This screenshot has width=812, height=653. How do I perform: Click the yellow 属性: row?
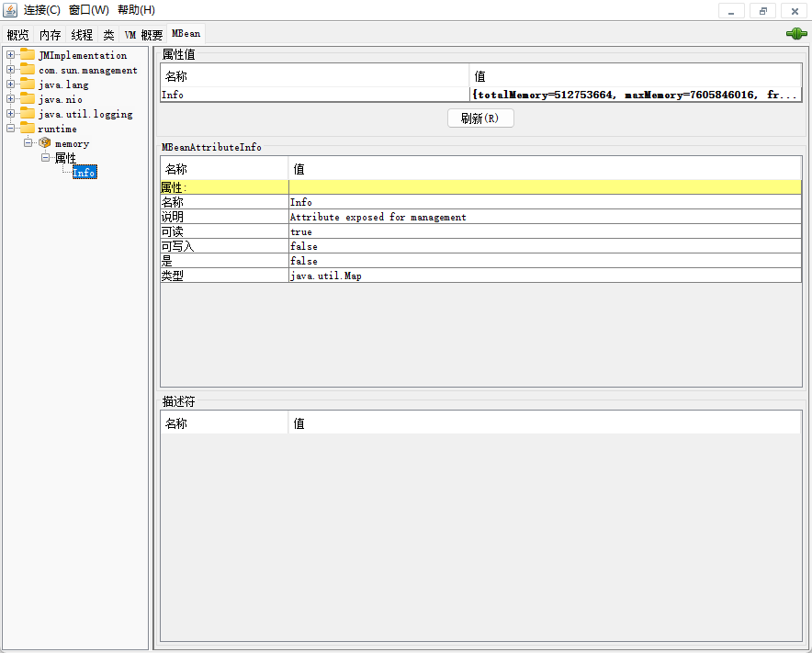coord(480,187)
